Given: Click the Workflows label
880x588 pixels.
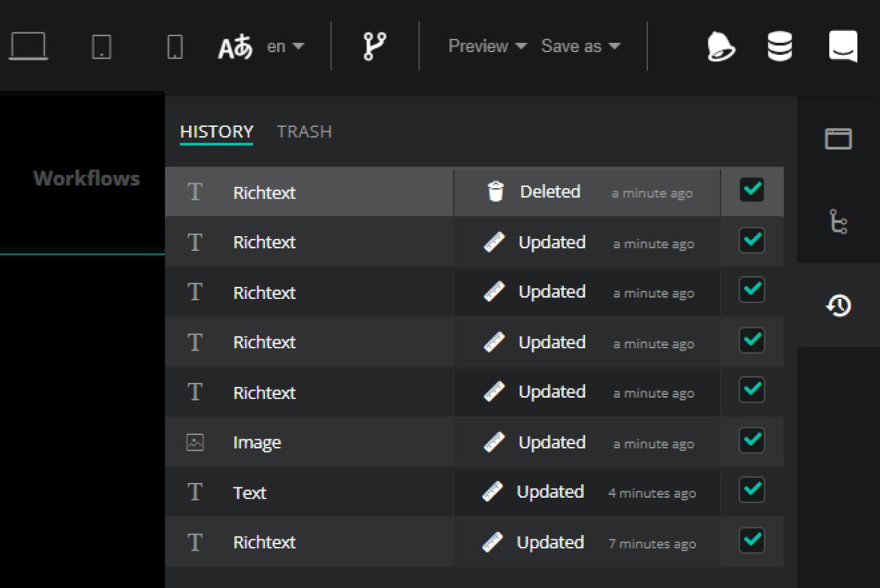Looking at the screenshot, I should click(86, 178).
